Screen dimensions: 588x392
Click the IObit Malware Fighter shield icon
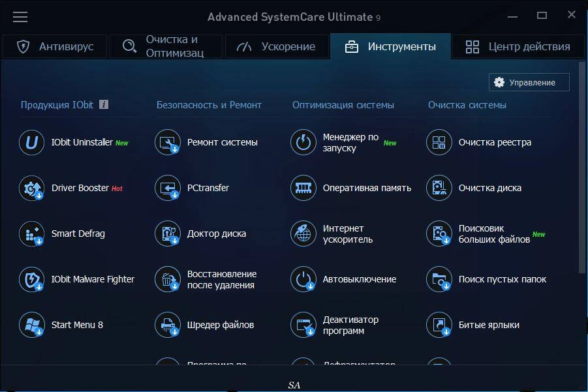click(x=32, y=279)
